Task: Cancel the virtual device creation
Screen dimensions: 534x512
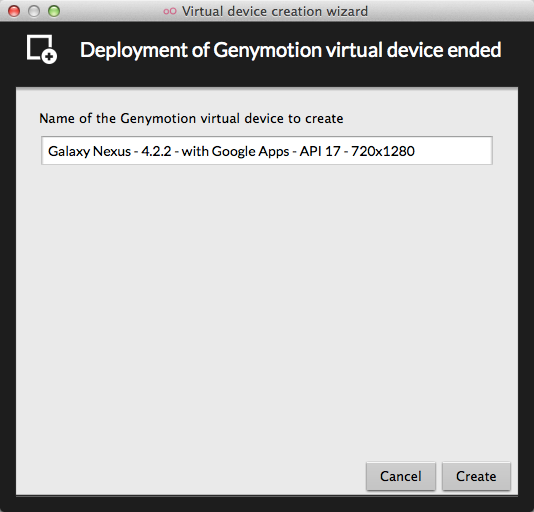Action: coord(401,476)
